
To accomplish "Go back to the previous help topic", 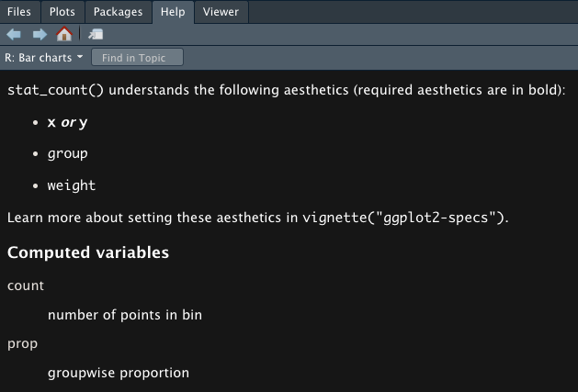I will coord(14,35).
